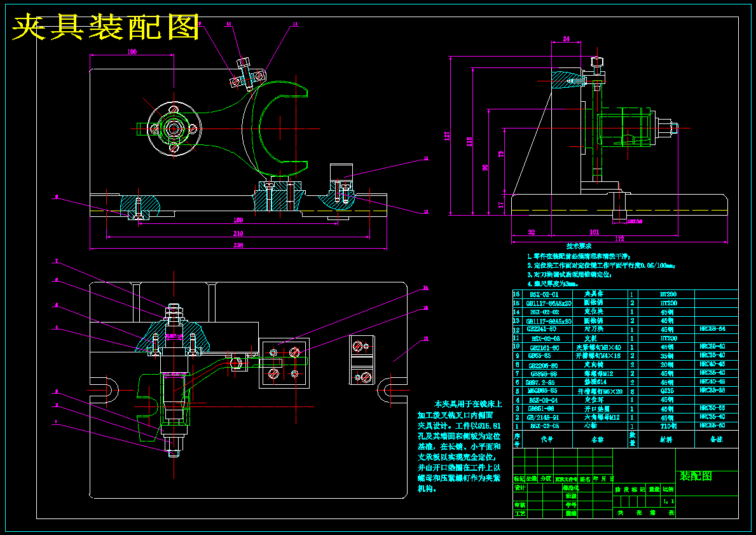The height and width of the screenshot is (535, 756).
Task: Click the 32 dimension text
Action: coord(532,232)
